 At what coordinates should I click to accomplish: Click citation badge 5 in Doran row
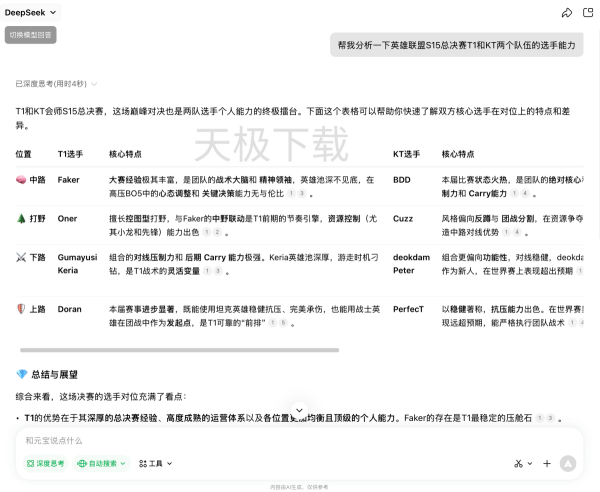click(284, 323)
